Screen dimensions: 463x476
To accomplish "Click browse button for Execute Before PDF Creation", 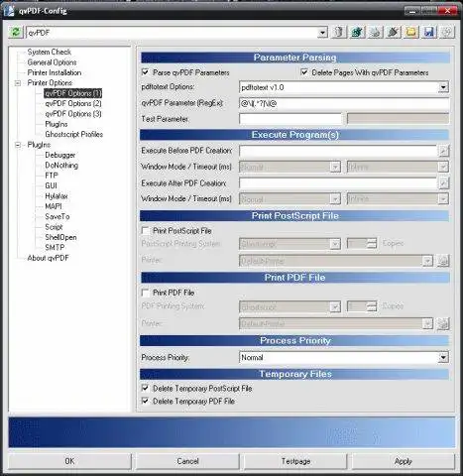I will pos(443,151).
